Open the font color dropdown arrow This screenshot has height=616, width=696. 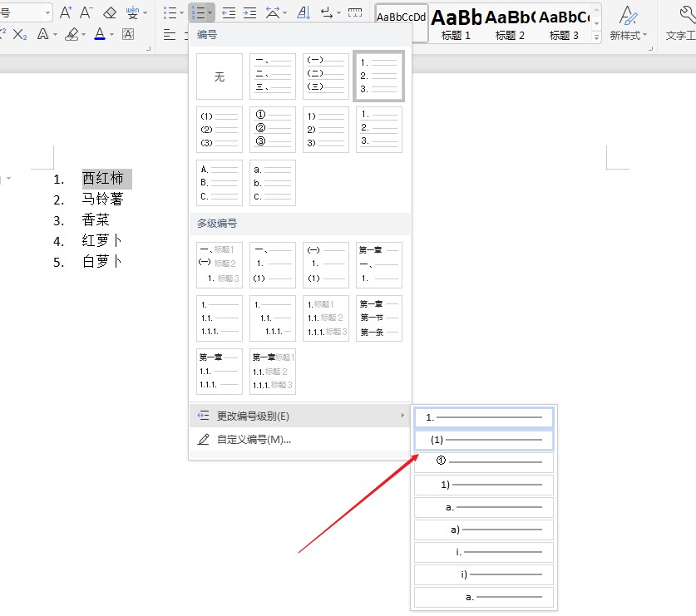point(112,34)
